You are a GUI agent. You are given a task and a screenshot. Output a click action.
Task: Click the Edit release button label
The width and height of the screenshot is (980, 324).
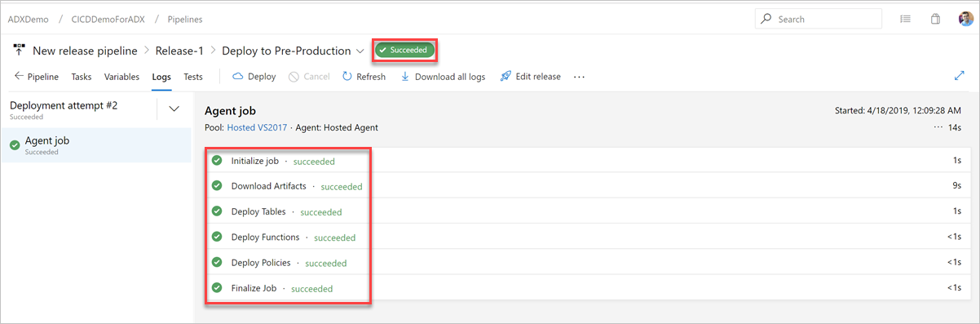(538, 77)
